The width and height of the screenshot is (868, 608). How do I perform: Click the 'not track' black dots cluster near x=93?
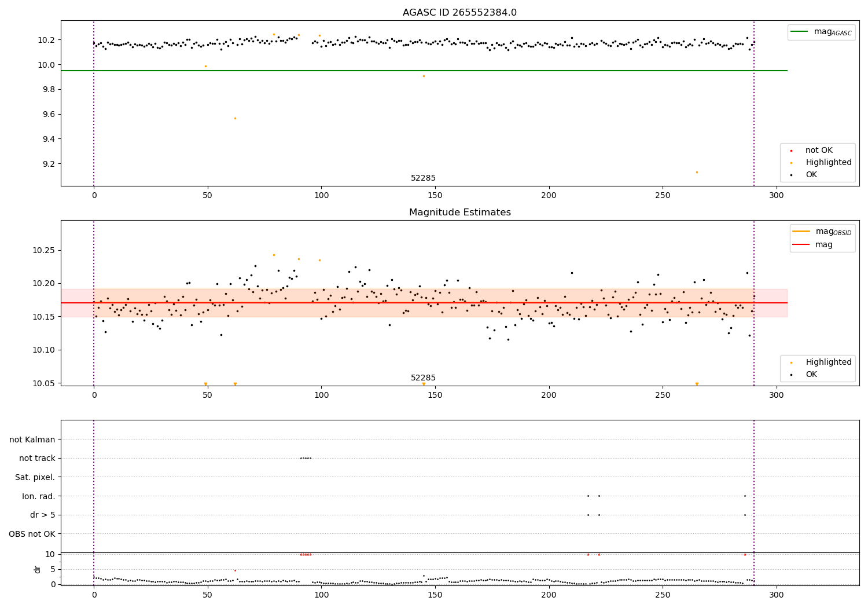tap(306, 458)
